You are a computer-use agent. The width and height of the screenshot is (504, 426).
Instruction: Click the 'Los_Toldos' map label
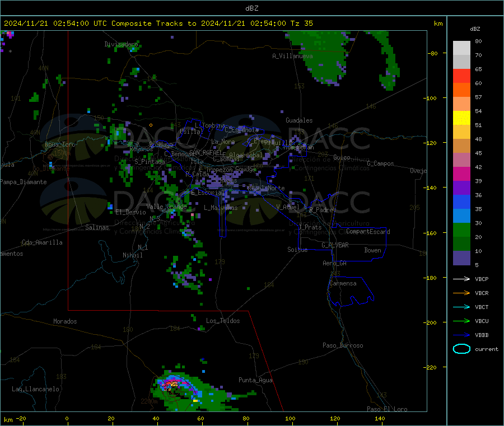point(223,321)
